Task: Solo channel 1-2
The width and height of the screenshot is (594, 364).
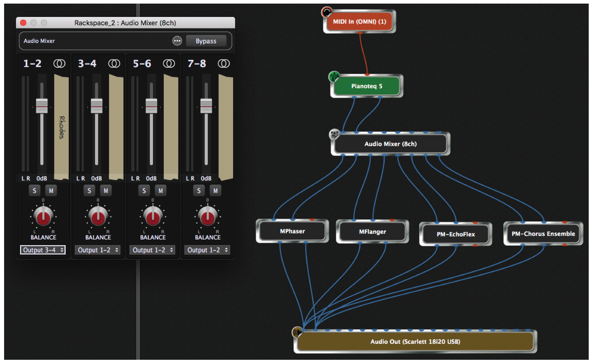Action: tap(34, 191)
